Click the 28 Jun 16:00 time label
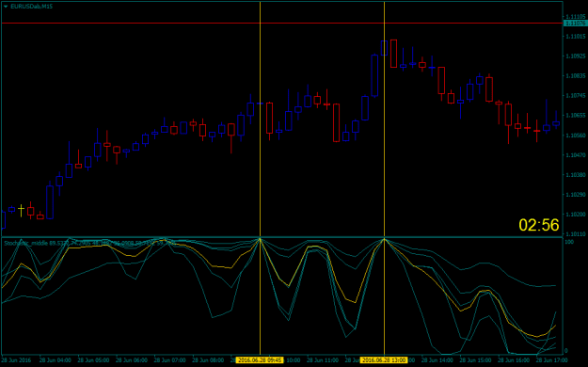The height and width of the screenshot is (367, 588). [514, 360]
